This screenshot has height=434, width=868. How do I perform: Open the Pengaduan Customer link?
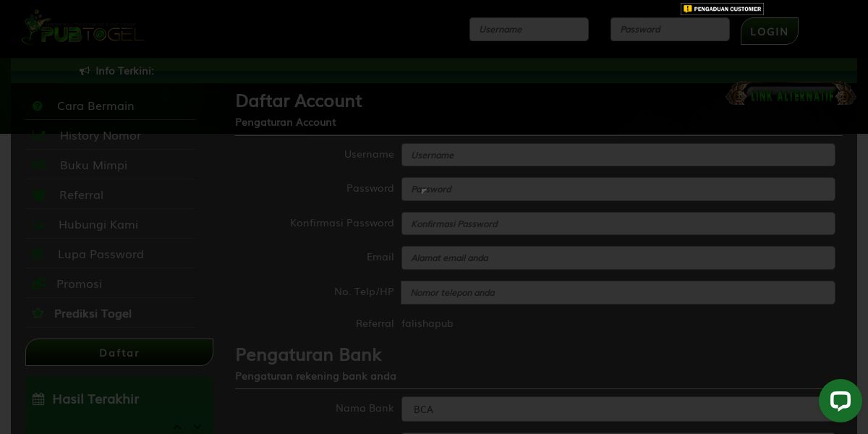click(x=722, y=9)
